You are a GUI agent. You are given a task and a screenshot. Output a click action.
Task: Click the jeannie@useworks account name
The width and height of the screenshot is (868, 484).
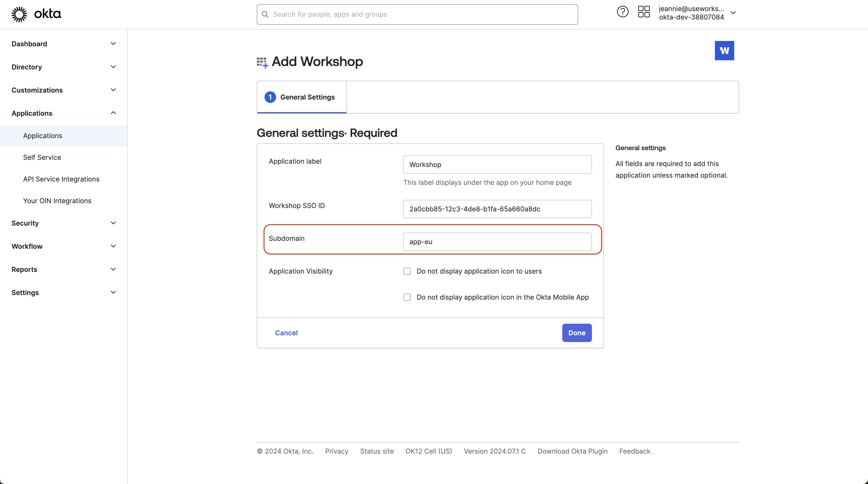click(x=691, y=9)
